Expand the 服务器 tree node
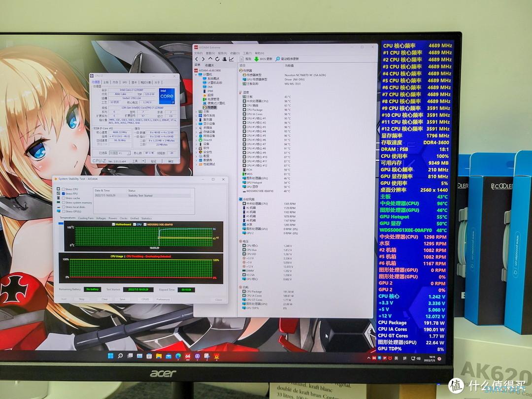Image resolution: width=532 pixels, height=399 pixels. [x=196, y=120]
